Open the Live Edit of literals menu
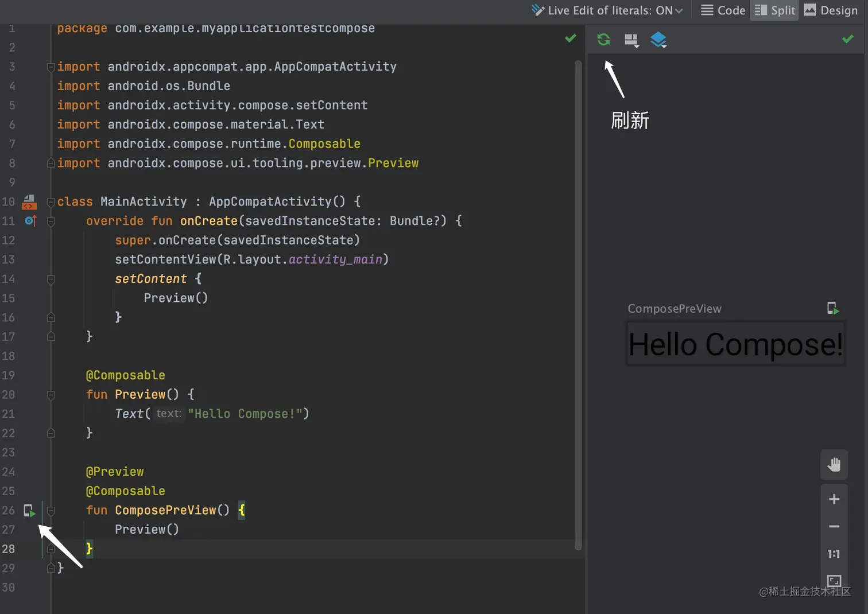 (607, 10)
